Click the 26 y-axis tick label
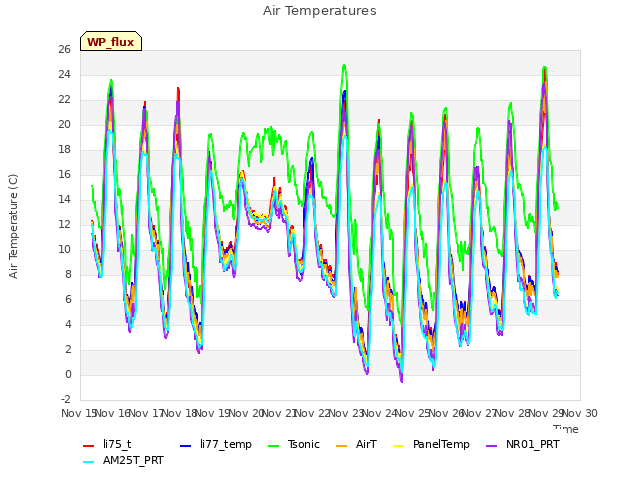 click(64, 49)
